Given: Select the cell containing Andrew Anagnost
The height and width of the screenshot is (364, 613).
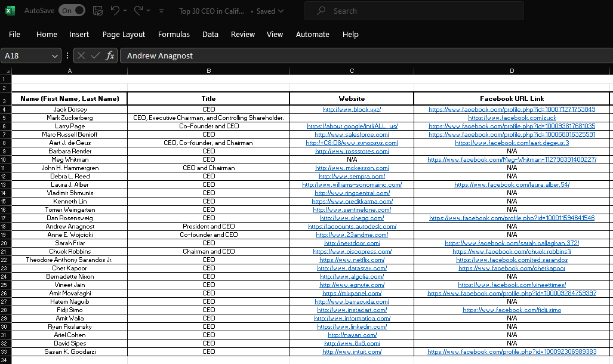Looking at the screenshot, I should click(x=70, y=226).
